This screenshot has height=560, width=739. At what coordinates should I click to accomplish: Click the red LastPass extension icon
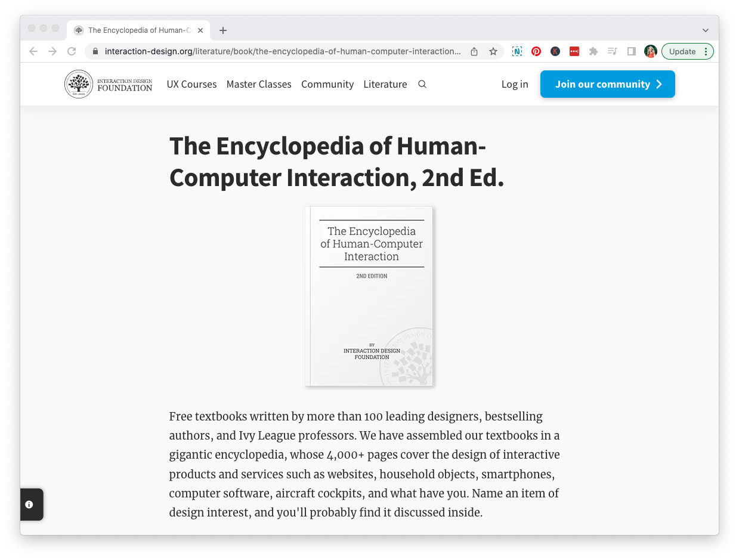pos(574,51)
